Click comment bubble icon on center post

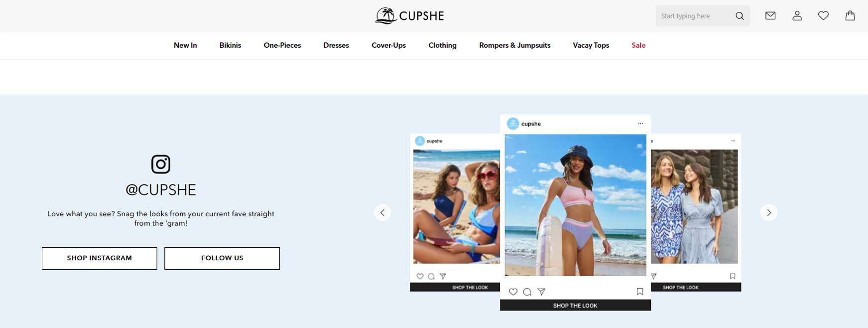pyautogui.click(x=527, y=292)
